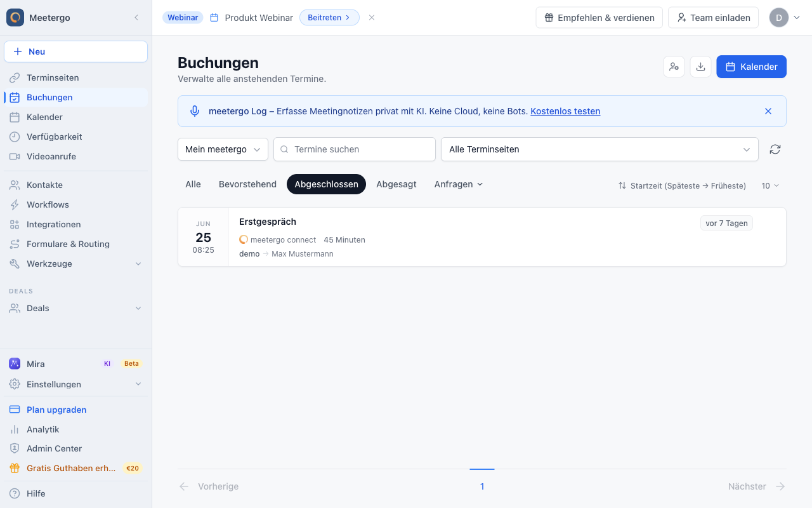This screenshot has width=812, height=508.
Task: Toggle the Startzeit sort order
Action: point(682,185)
